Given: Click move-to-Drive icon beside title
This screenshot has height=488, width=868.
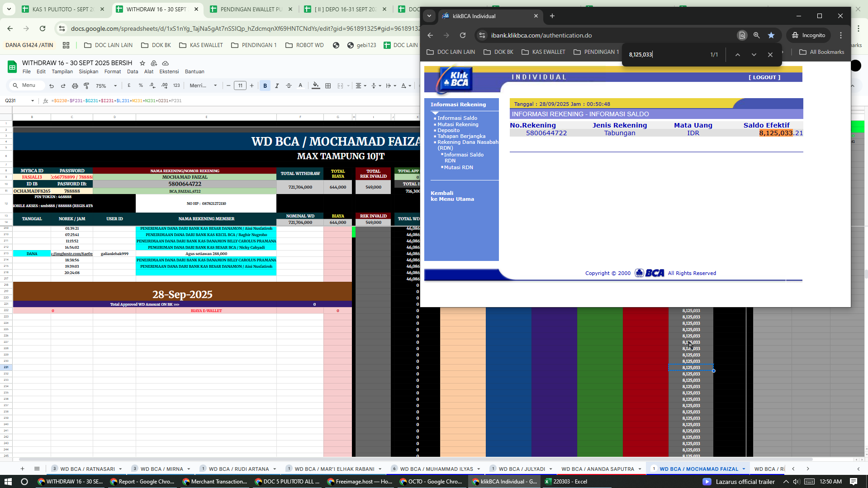Looking at the screenshot, I should (154, 63).
